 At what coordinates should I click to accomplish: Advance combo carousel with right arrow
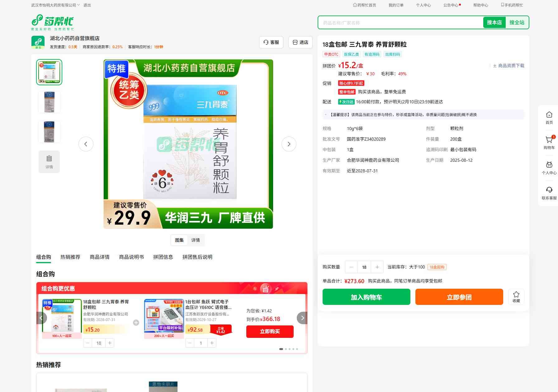tap(302, 318)
